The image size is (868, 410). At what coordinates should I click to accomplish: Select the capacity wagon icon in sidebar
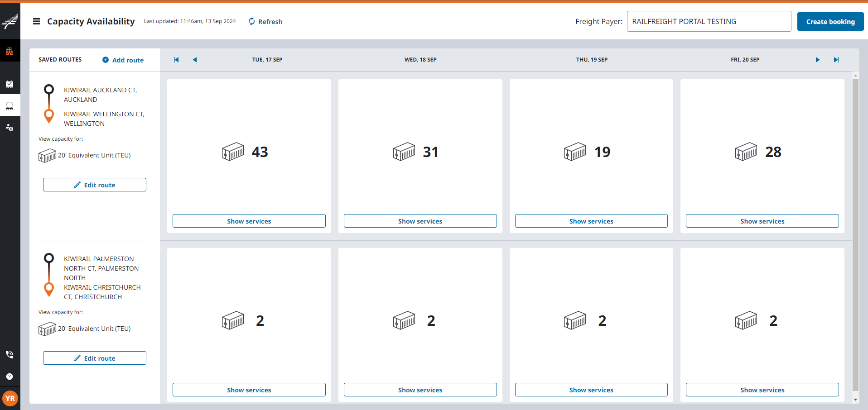(x=10, y=106)
